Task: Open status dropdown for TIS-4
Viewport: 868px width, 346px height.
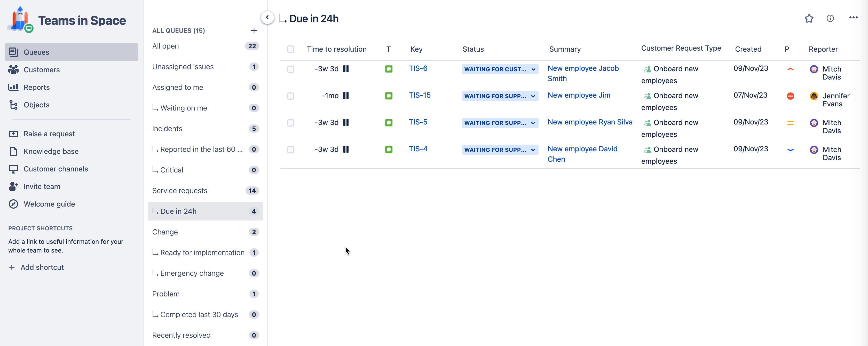Action: (500, 150)
